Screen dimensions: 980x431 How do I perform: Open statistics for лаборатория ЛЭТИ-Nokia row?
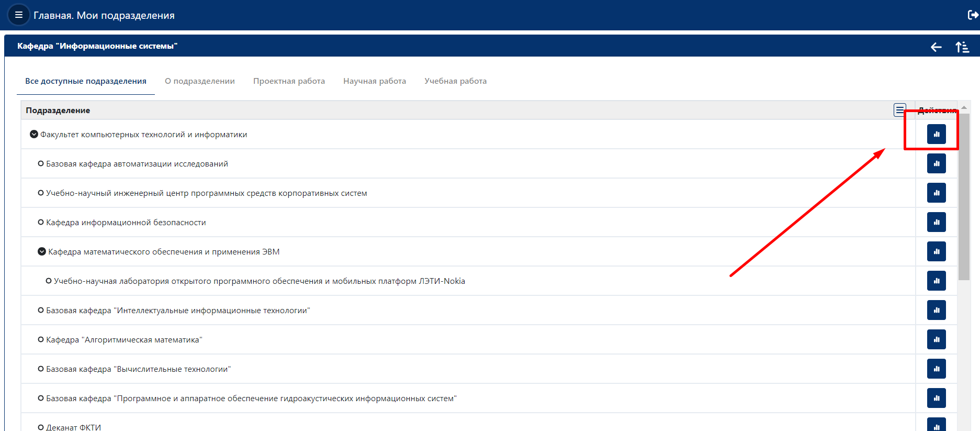(x=936, y=281)
